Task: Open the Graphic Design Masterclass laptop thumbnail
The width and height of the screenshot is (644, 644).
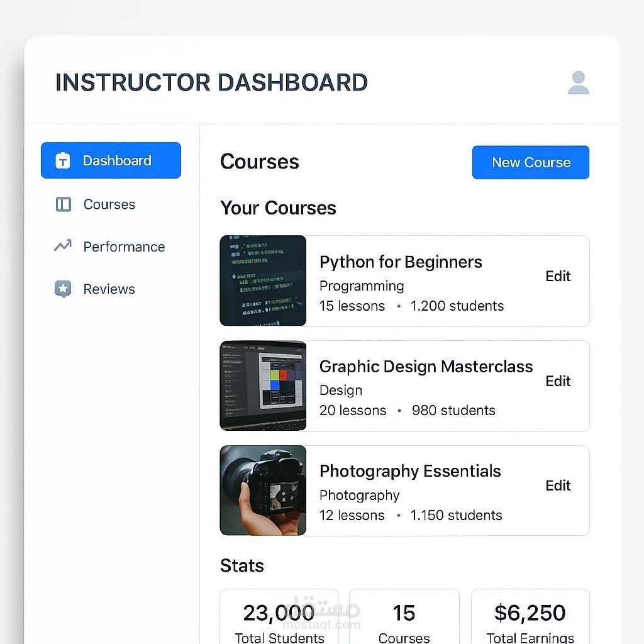Action: tap(263, 386)
